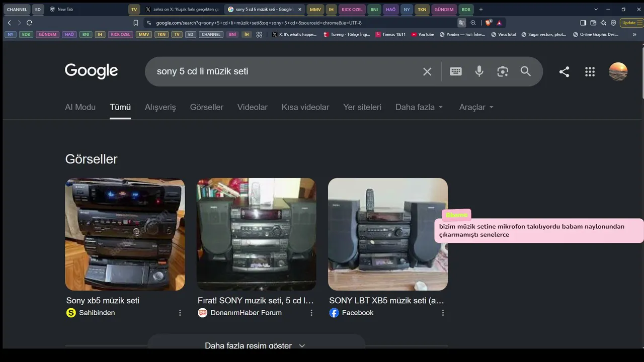Open the Google apps grid
The height and width of the screenshot is (362, 644).
click(x=590, y=71)
